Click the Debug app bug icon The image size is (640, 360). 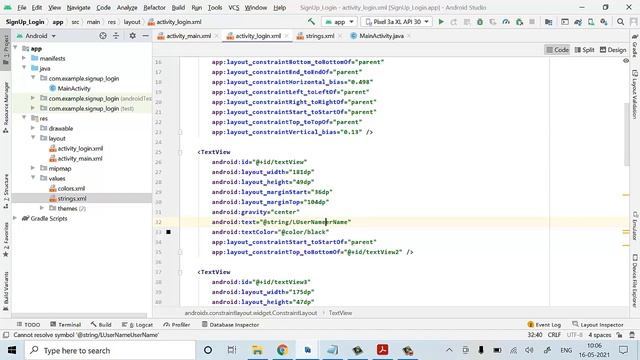(x=480, y=22)
